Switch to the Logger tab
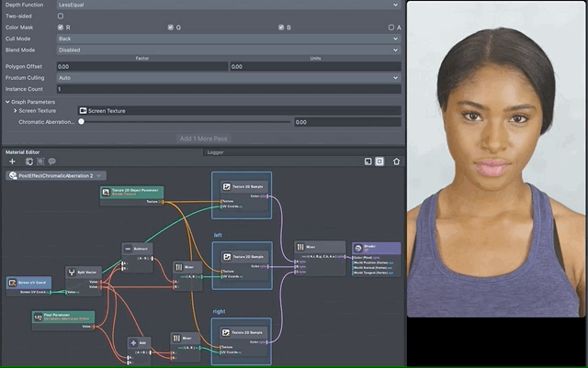The height and width of the screenshot is (368, 588). (x=215, y=151)
